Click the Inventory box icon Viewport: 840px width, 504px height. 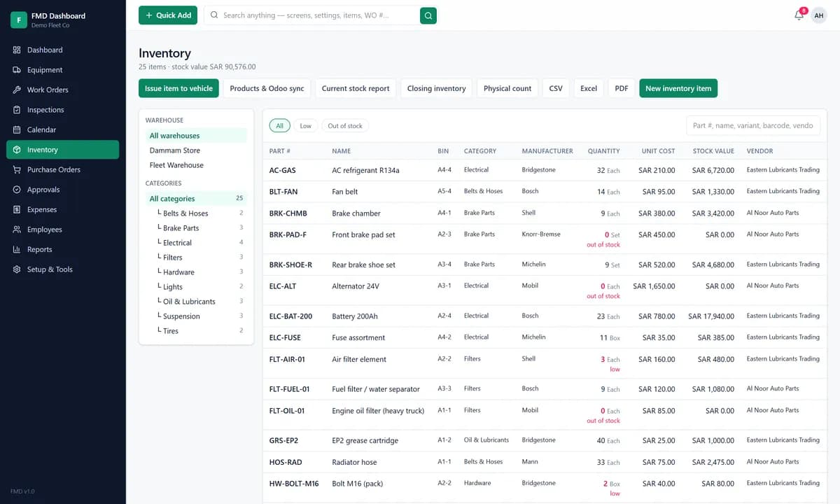(x=17, y=150)
